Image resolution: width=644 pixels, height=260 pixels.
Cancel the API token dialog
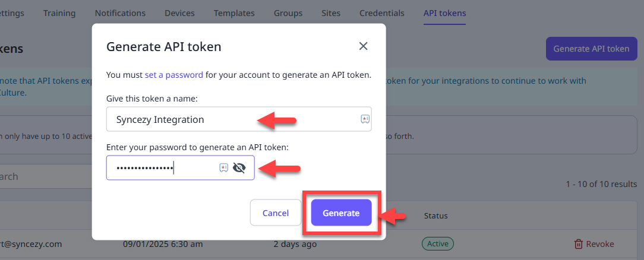276,213
